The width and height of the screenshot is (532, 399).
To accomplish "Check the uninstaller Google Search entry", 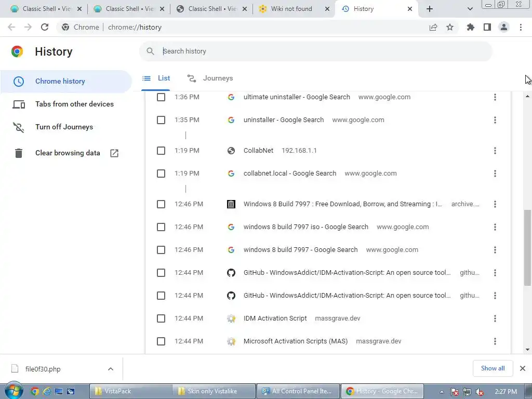I will [161, 120].
